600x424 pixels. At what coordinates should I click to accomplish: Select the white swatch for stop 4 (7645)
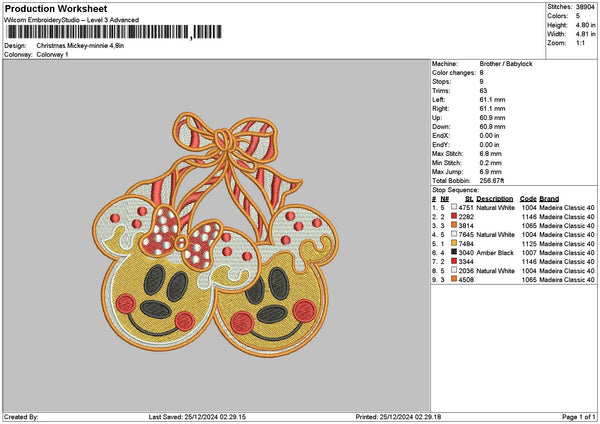pyautogui.click(x=454, y=234)
